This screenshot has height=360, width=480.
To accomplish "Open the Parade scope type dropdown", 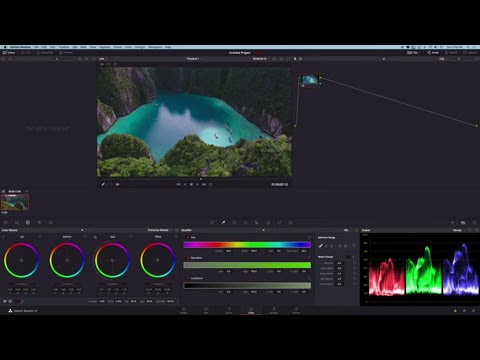I will [459, 230].
